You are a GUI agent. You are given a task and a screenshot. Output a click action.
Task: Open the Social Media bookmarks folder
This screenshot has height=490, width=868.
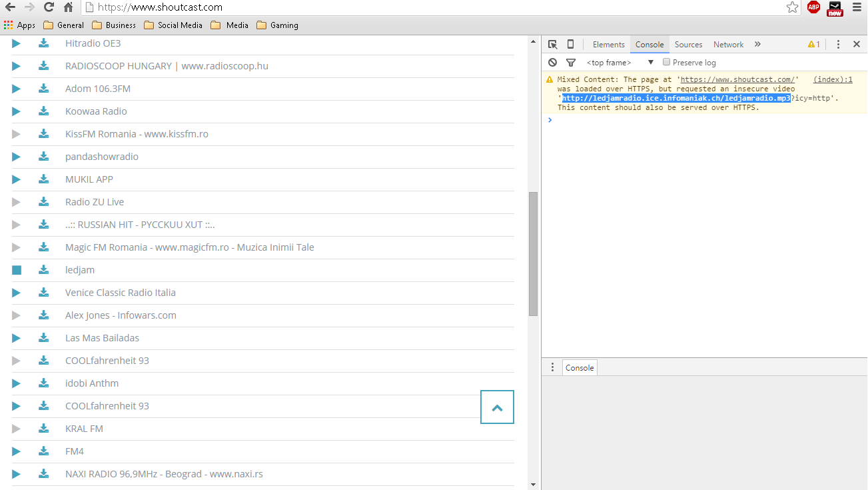[173, 25]
